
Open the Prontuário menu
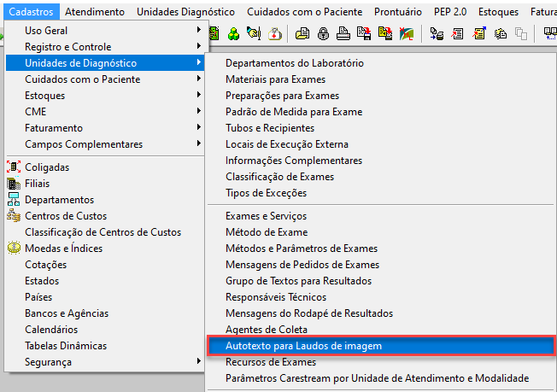coord(398,12)
